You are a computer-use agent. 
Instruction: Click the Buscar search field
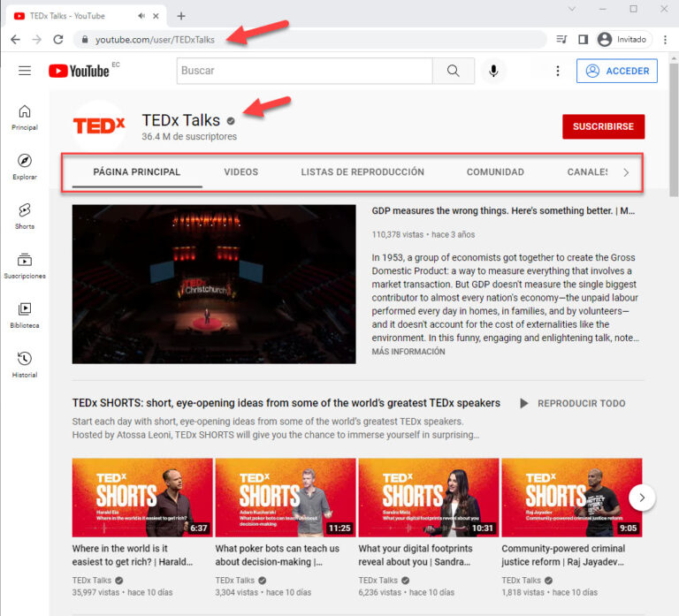tap(304, 71)
